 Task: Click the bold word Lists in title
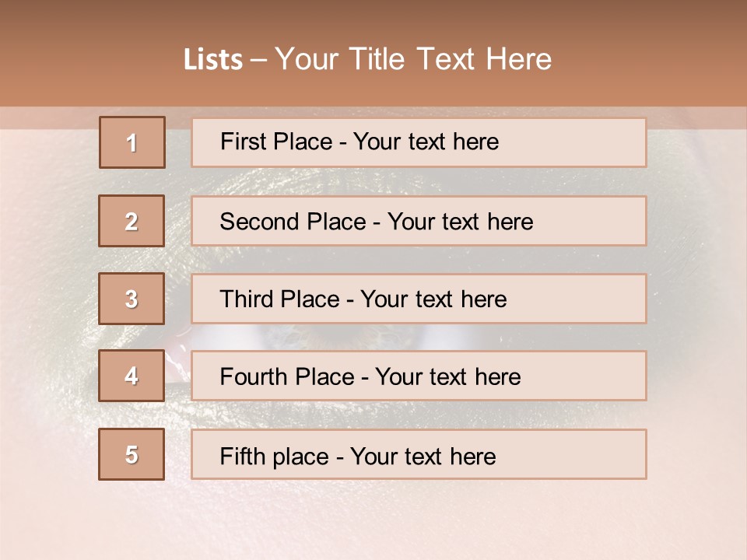click(x=213, y=60)
